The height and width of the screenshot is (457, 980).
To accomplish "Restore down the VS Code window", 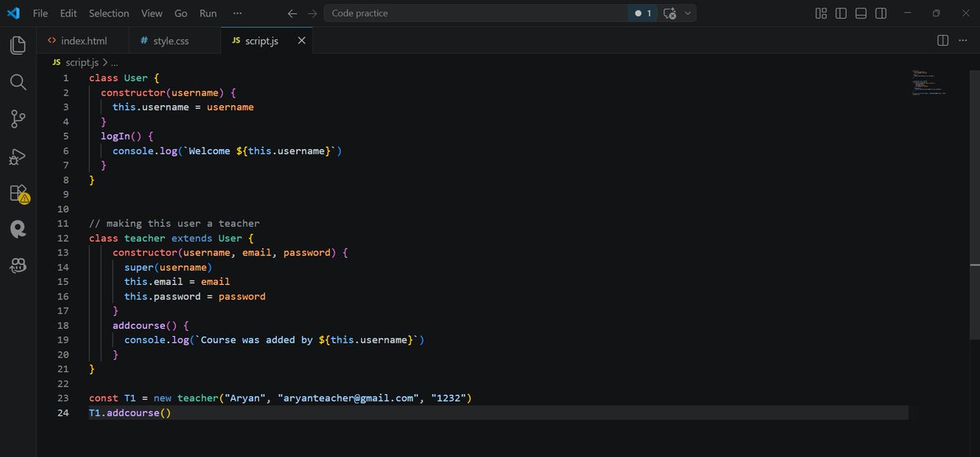I will click(936, 13).
